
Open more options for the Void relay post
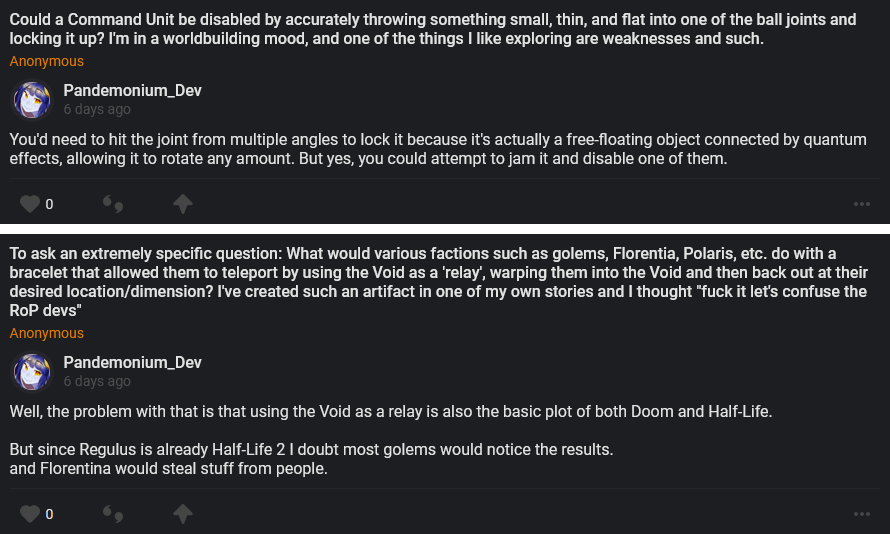(x=862, y=514)
